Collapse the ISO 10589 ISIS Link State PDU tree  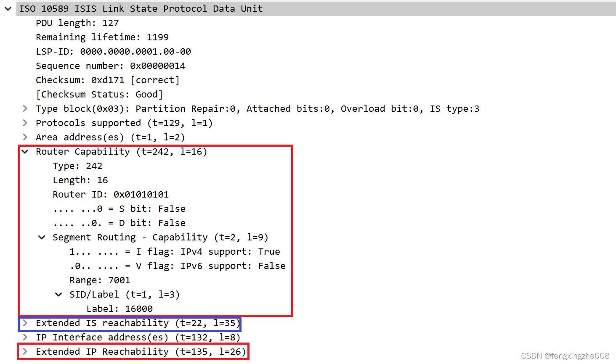(8, 8)
